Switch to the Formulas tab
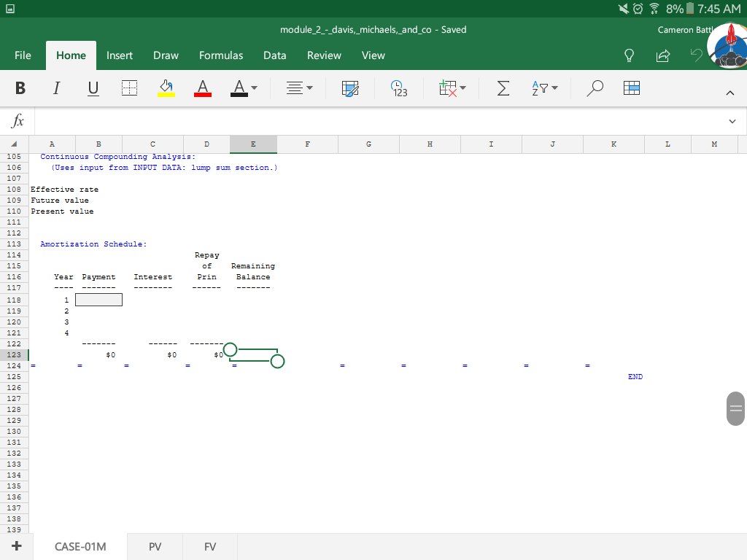The width and height of the screenshot is (747, 560). [x=221, y=55]
